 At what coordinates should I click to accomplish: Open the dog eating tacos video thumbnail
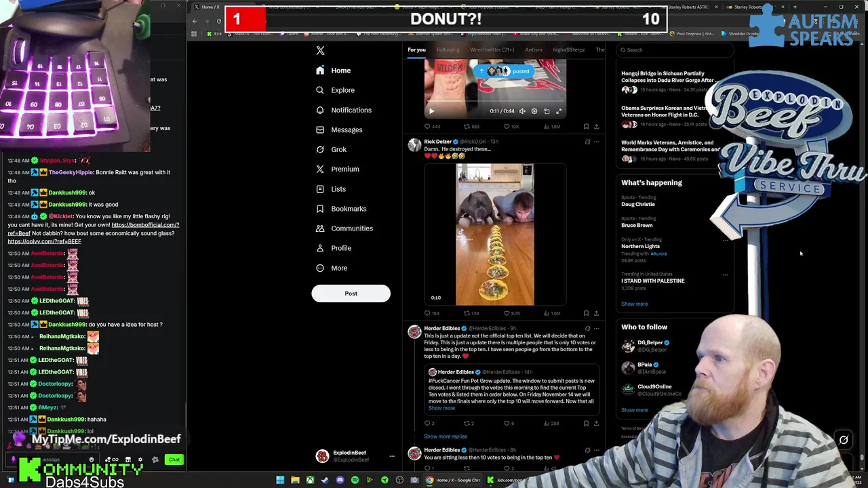495,235
